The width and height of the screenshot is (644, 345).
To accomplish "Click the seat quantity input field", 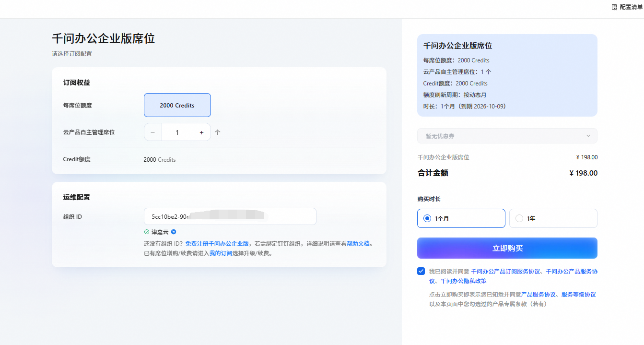I will point(177,132).
